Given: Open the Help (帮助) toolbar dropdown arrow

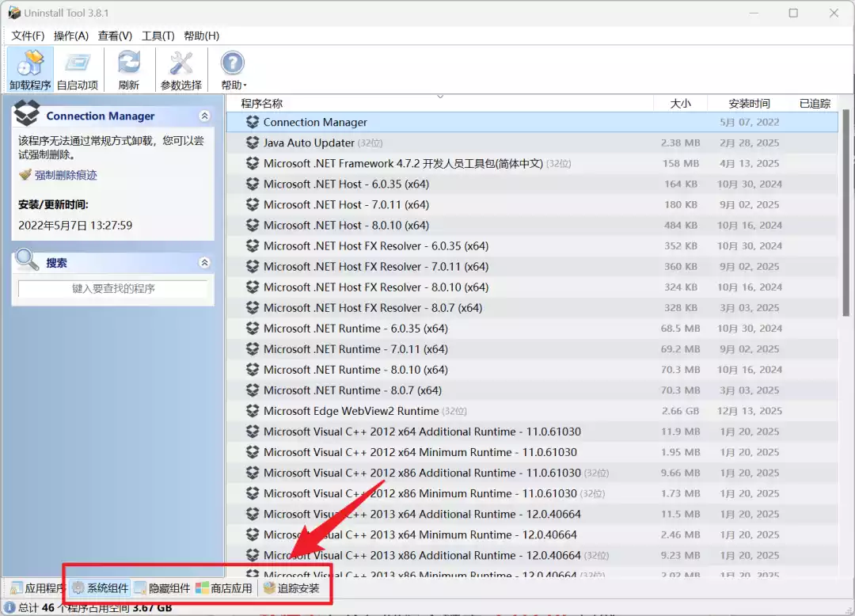Looking at the screenshot, I should [x=245, y=86].
